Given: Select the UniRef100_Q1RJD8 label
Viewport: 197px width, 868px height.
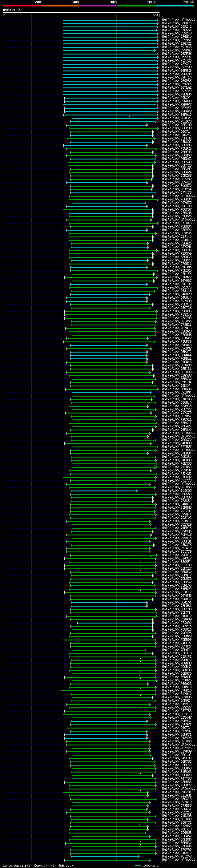Looking at the screenshot, I should point(177,816).
